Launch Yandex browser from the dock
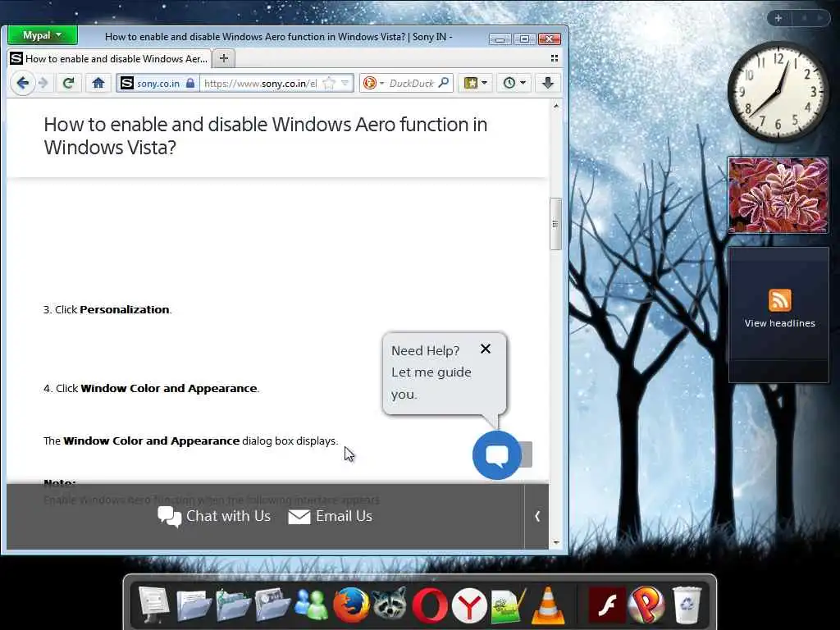840x630 pixels. [x=468, y=606]
